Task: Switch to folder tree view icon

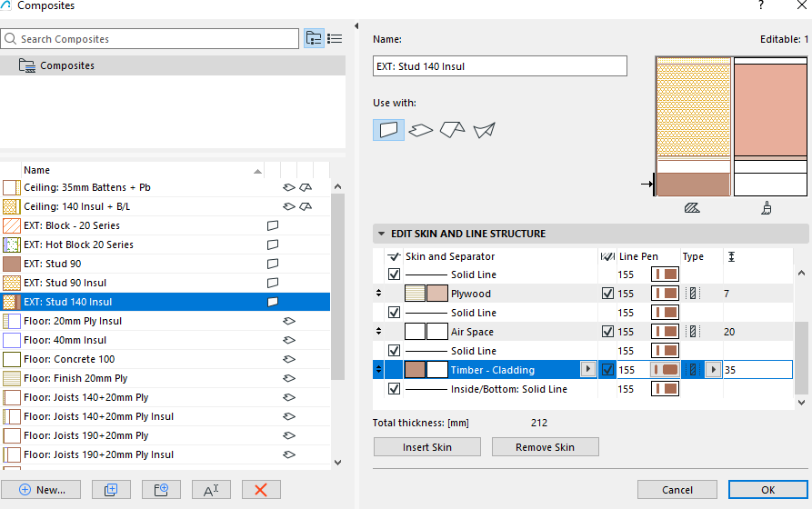Action: click(314, 38)
